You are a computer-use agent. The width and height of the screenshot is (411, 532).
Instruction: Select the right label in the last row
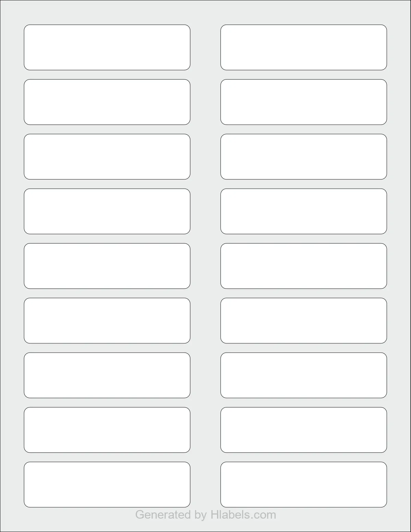point(304,485)
